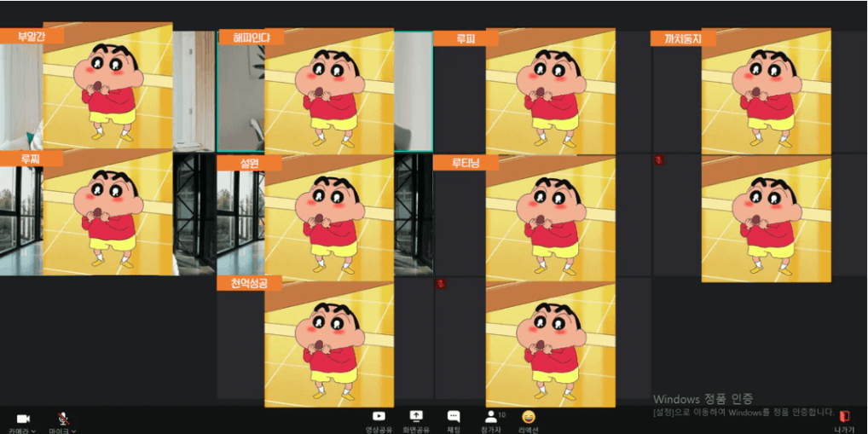Click the muted mic icon below 까치둥지's tile
The width and height of the screenshot is (868, 434).
point(659,160)
